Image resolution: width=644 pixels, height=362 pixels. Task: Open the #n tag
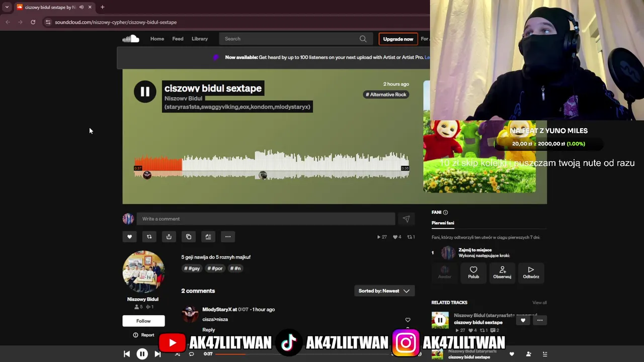[x=235, y=268]
